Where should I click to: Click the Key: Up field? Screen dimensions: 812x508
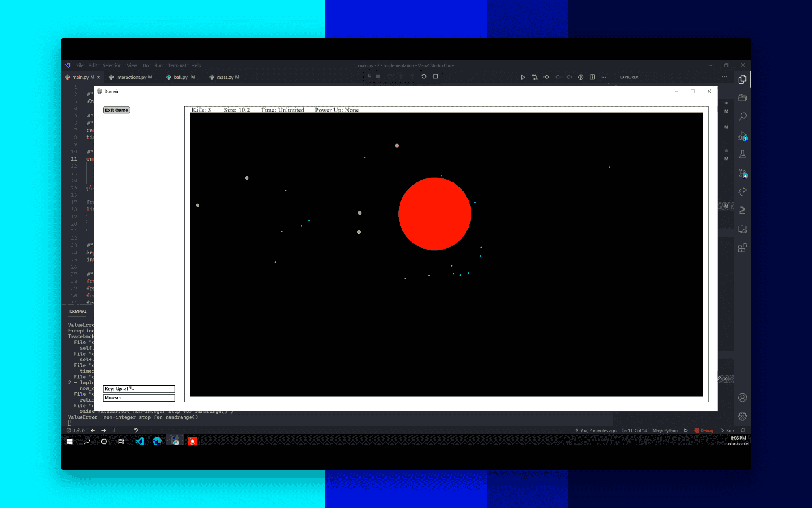(139, 389)
